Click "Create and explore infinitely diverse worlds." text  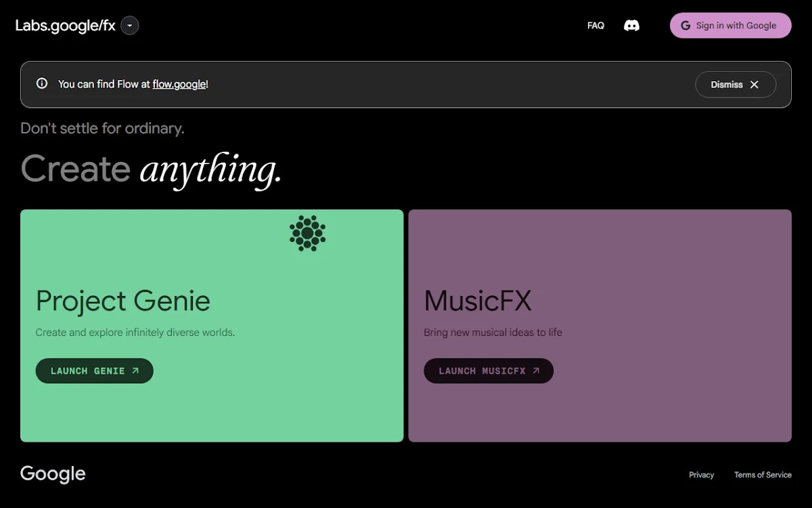(x=135, y=333)
